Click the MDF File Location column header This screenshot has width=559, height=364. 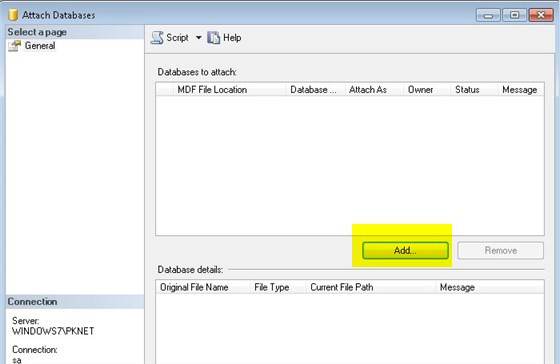(230, 89)
